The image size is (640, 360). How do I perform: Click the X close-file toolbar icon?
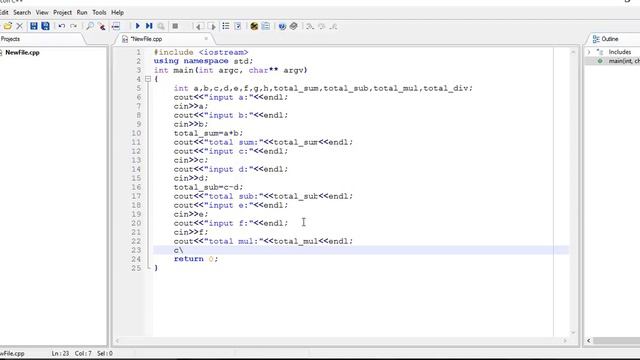coord(19,26)
